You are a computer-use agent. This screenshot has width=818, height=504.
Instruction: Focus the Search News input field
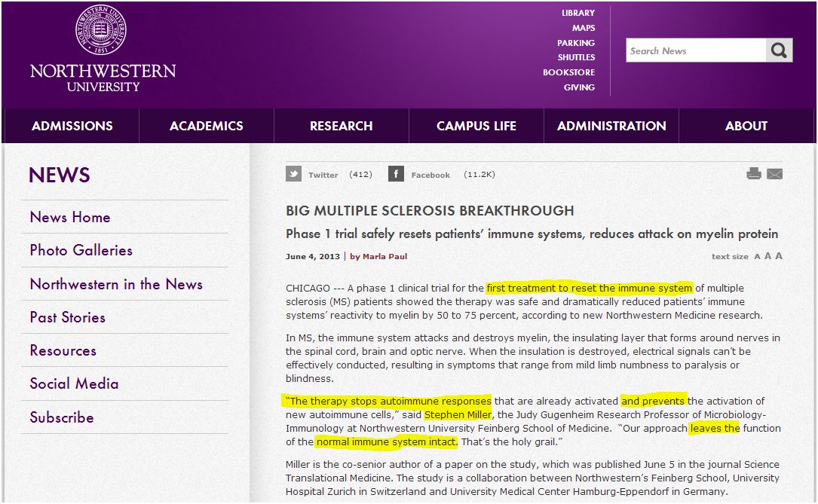click(x=696, y=50)
